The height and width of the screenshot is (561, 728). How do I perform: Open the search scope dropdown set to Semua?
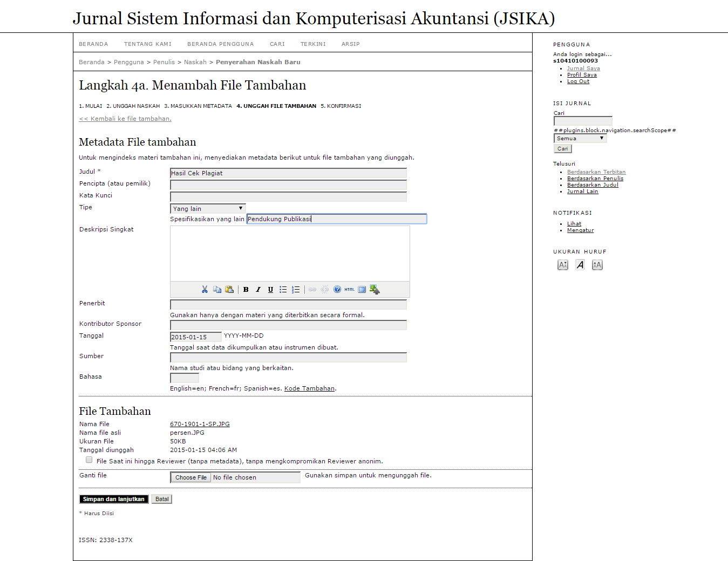point(580,139)
